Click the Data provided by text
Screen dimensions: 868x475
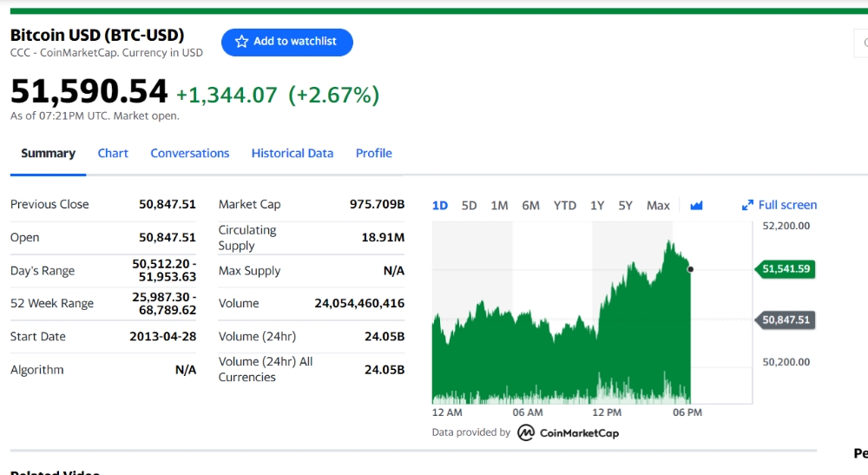pyautogui.click(x=471, y=432)
